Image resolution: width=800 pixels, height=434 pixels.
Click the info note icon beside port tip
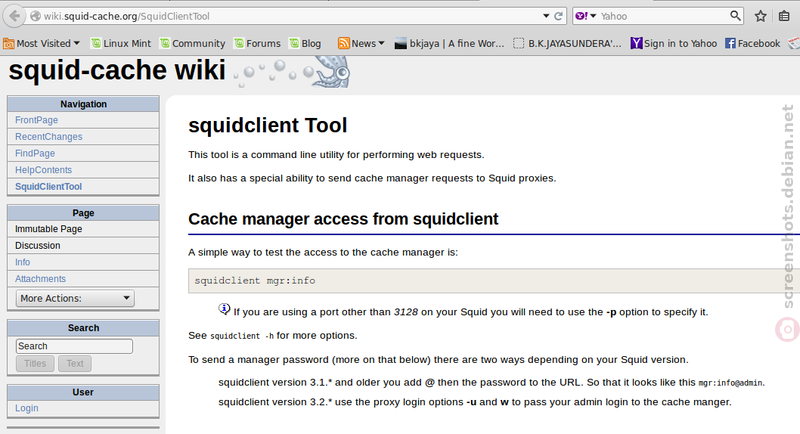click(224, 309)
